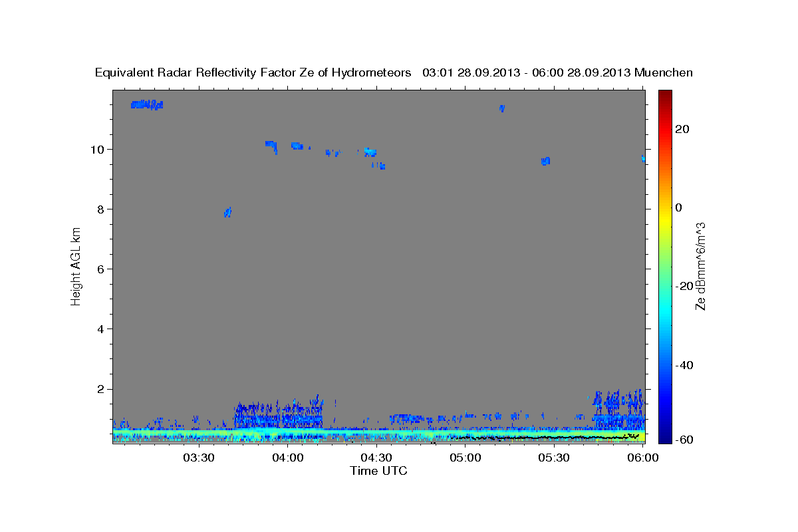Click the colorbar value -20
This screenshot has width=798, height=532.
[x=684, y=286]
